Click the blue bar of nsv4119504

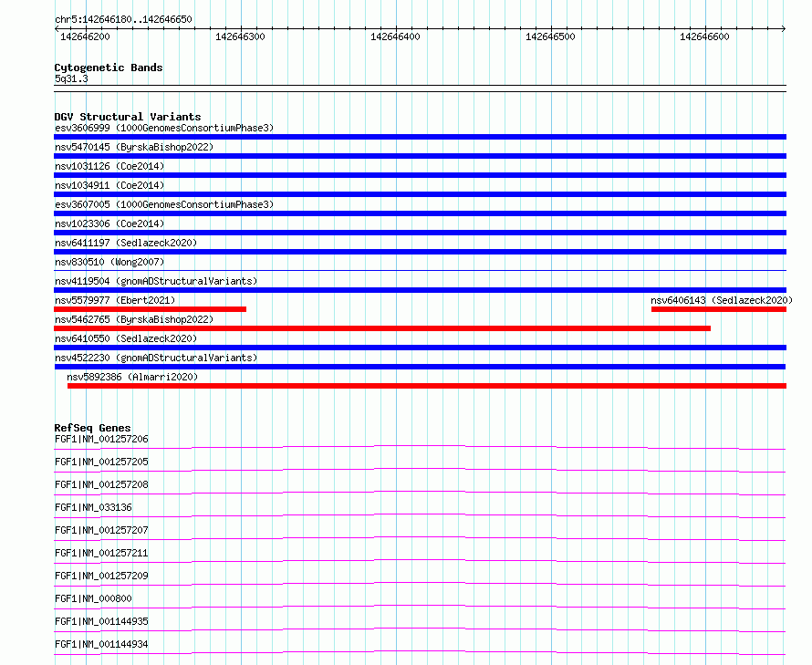[x=420, y=290]
